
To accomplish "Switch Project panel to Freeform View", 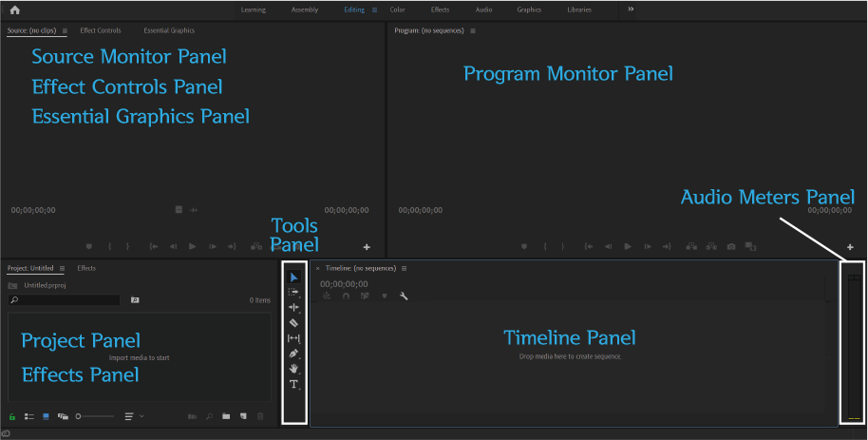I will [x=63, y=416].
